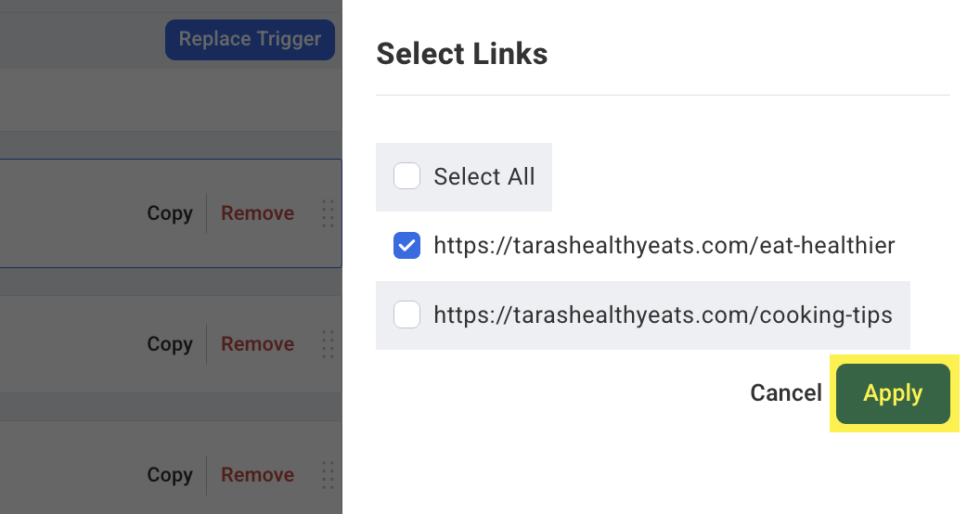This screenshot has width=980, height=514.
Task: Copy the middle action row
Action: [170, 344]
